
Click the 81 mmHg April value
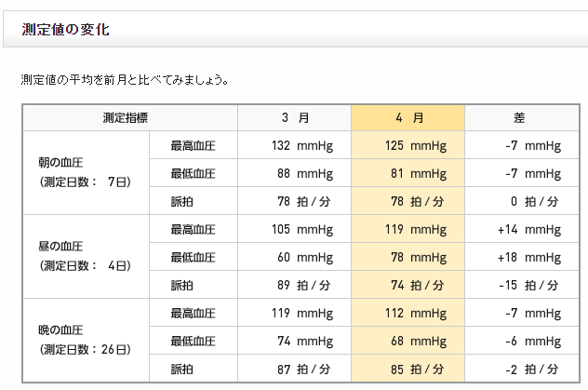[419, 174]
